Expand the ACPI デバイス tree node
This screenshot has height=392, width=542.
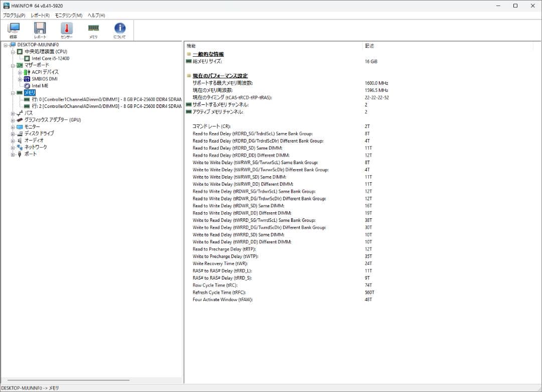click(20, 72)
